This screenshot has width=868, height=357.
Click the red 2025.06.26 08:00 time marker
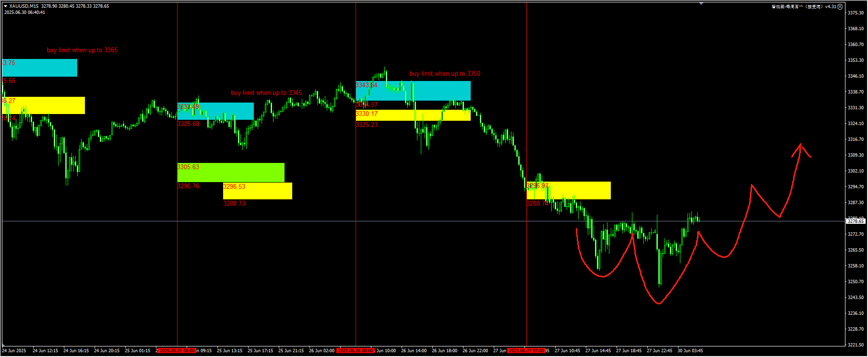coord(356,351)
